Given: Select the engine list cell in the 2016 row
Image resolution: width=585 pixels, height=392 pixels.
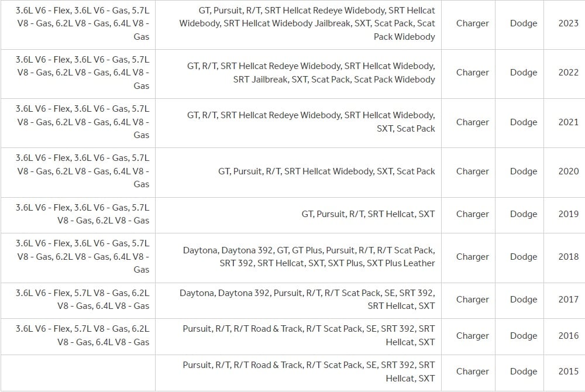Looking at the screenshot, I should (82, 336).
